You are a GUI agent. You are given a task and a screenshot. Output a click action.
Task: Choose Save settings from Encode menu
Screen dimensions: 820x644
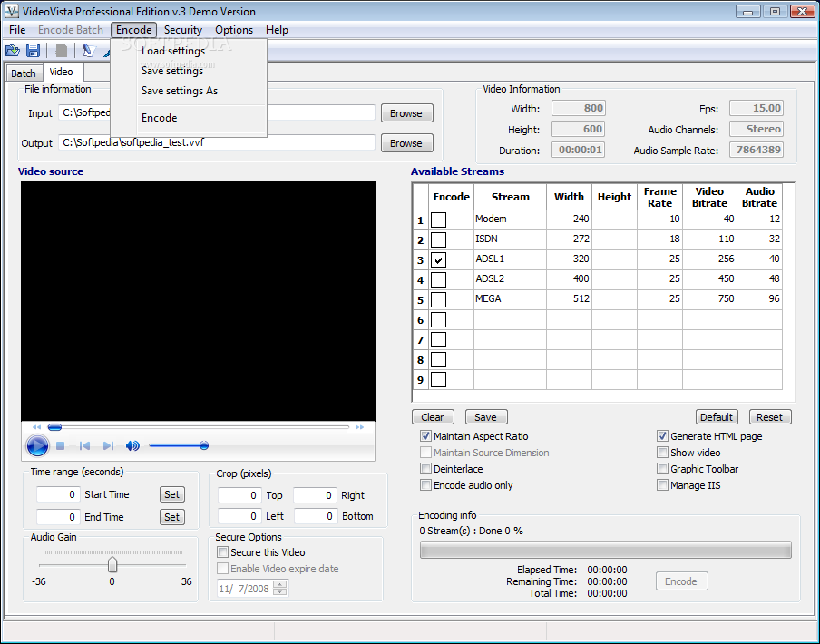point(189,71)
